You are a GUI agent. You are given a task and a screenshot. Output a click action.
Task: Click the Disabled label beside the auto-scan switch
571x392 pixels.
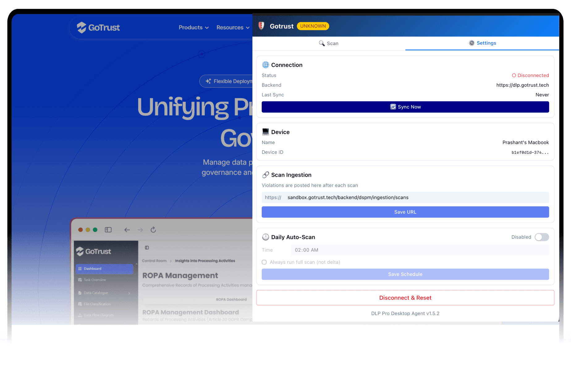pyautogui.click(x=521, y=237)
